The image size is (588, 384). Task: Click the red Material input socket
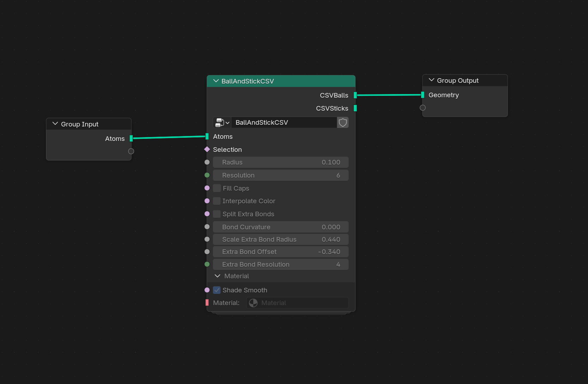coord(207,303)
